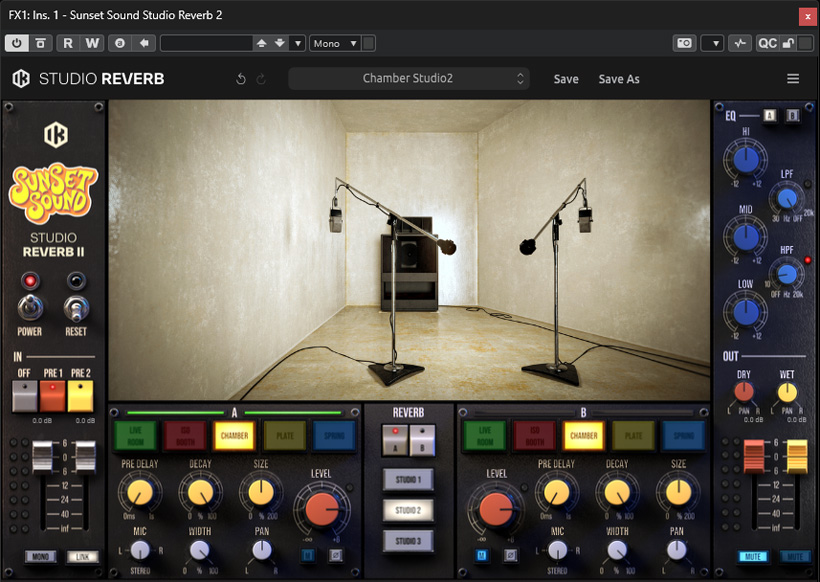The image size is (820, 582).
Task: Click Save preset button
Action: pos(566,79)
